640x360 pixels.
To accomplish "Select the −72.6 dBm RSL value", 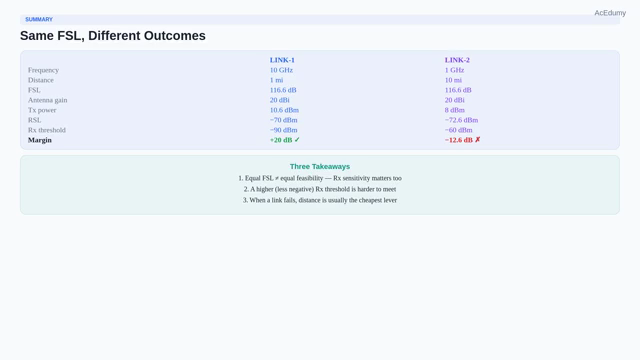I will pyautogui.click(x=461, y=120).
